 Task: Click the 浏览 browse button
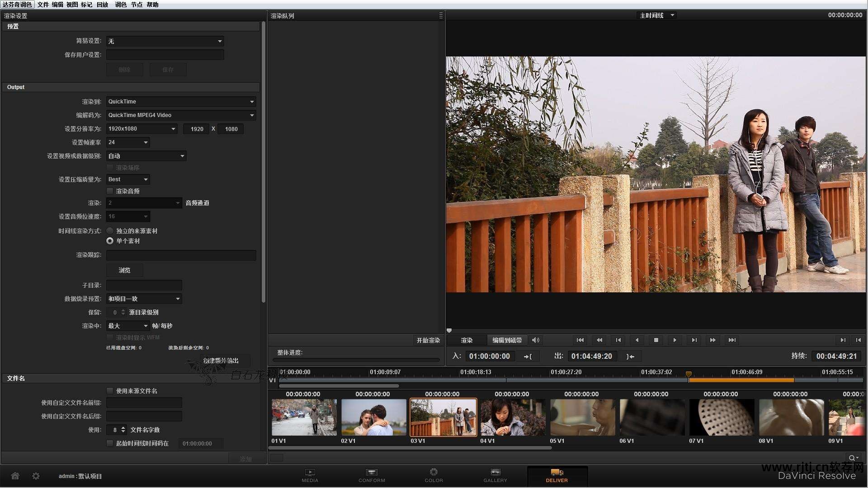[x=124, y=270]
